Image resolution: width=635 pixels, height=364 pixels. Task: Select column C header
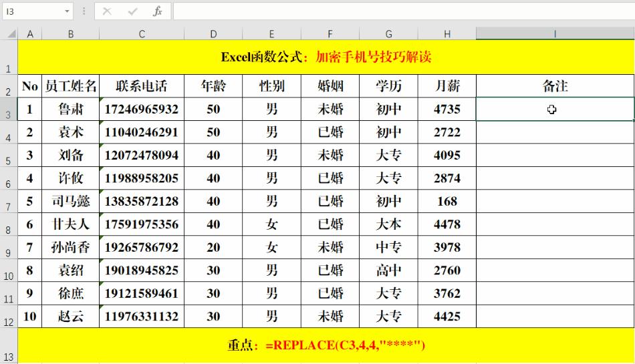coord(142,34)
